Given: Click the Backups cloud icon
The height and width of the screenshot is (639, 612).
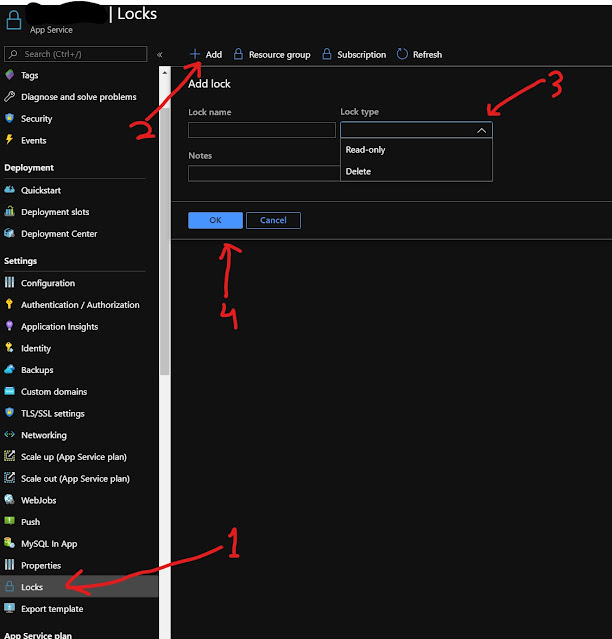Looking at the screenshot, I should [x=9, y=369].
